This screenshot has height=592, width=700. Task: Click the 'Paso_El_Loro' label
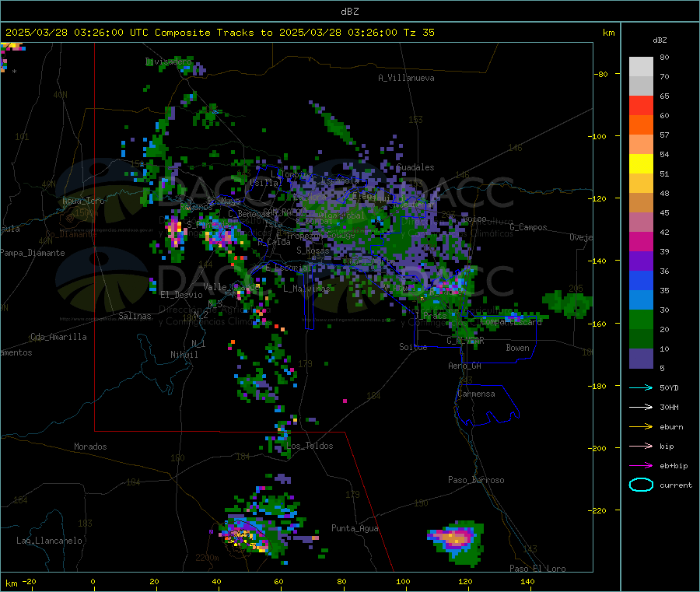[537, 569]
